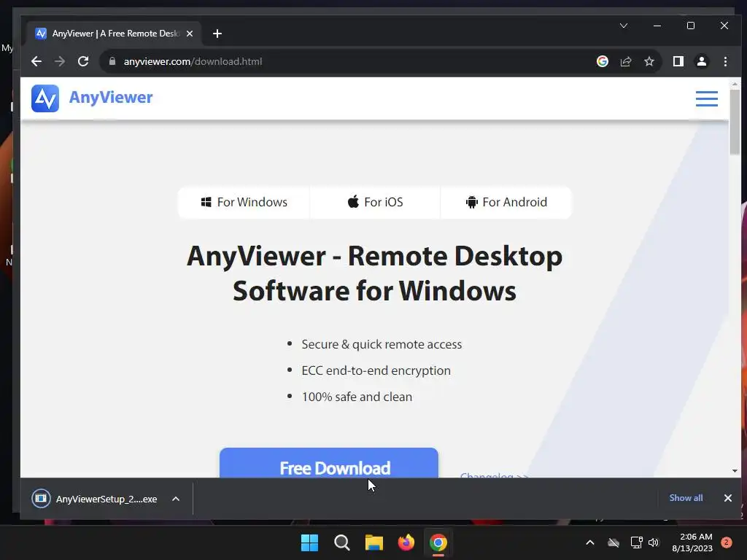Click the Google icon in address bar
Image resolution: width=747 pixels, height=560 pixels.
pos(602,61)
